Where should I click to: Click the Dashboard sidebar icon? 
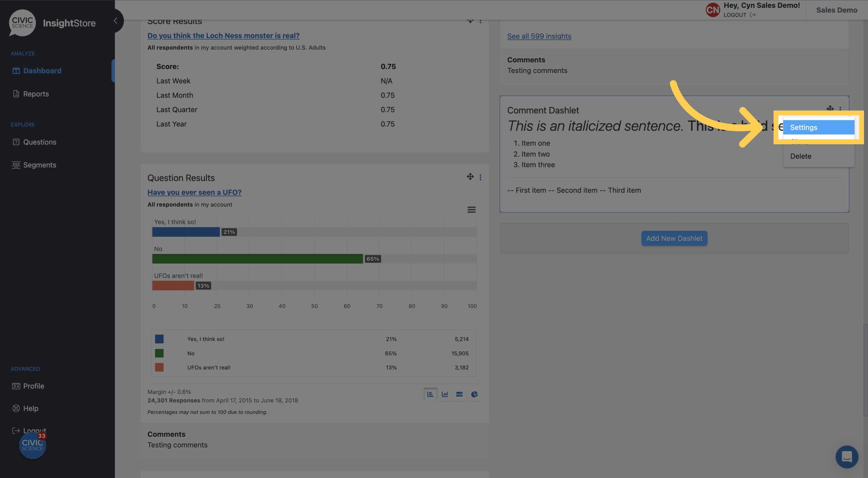pyautogui.click(x=16, y=71)
